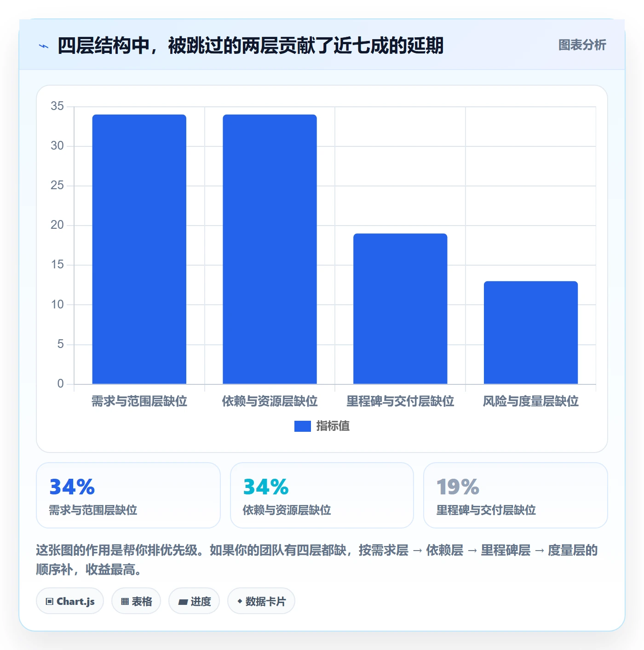Image resolution: width=644 pixels, height=650 pixels.
Task: Click the 依赖与资源层缺位 bar in chart
Action: 270,249
